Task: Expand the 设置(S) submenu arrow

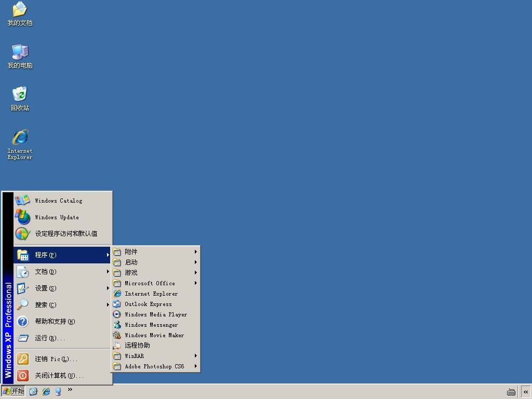Action: (108, 288)
